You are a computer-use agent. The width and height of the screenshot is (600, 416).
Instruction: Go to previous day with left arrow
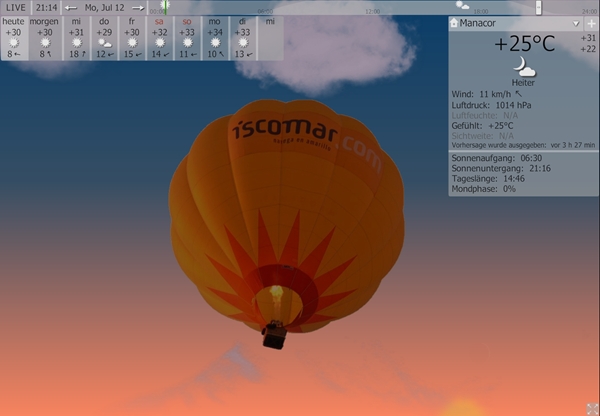pyautogui.click(x=71, y=8)
